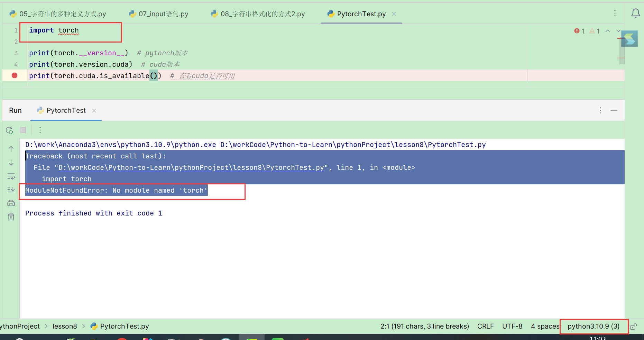The width and height of the screenshot is (644, 340).
Task: Jump up the stack trace
Action: click(x=11, y=149)
